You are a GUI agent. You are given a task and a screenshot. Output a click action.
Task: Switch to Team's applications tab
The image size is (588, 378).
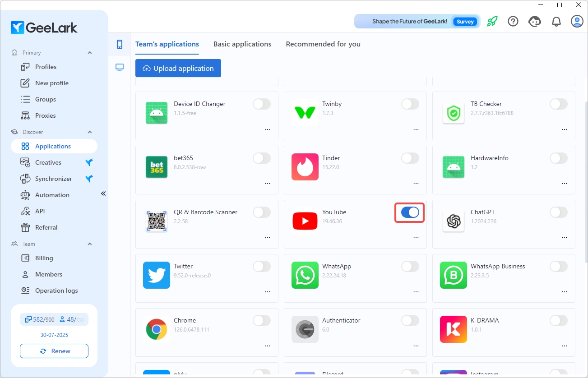(167, 44)
